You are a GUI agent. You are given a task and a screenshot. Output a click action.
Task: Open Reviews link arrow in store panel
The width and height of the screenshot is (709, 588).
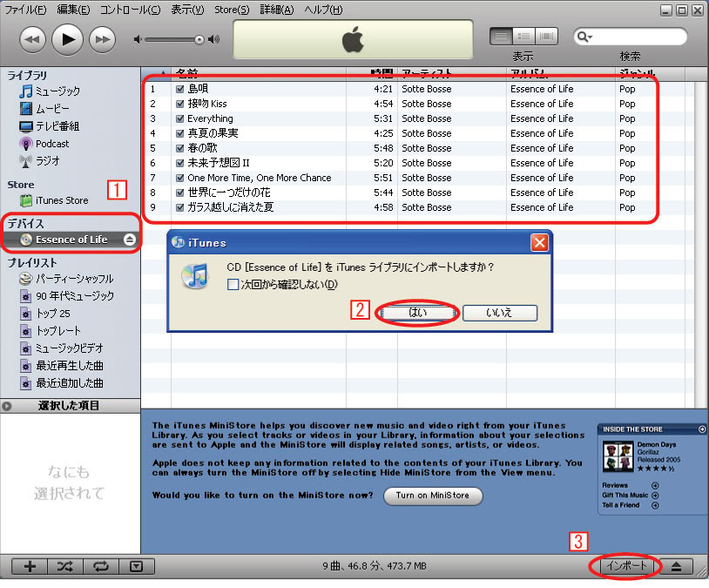(655, 485)
